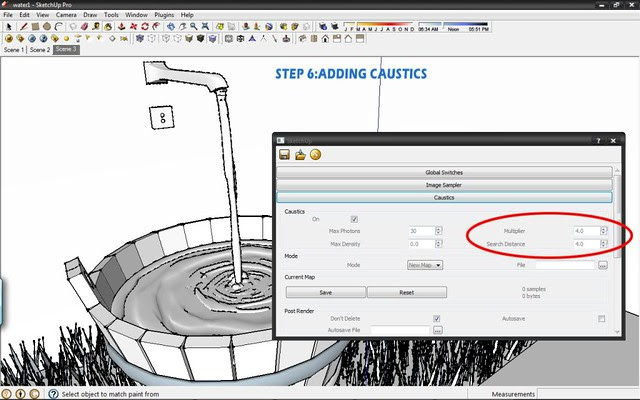Open the Window menu

click(x=136, y=15)
